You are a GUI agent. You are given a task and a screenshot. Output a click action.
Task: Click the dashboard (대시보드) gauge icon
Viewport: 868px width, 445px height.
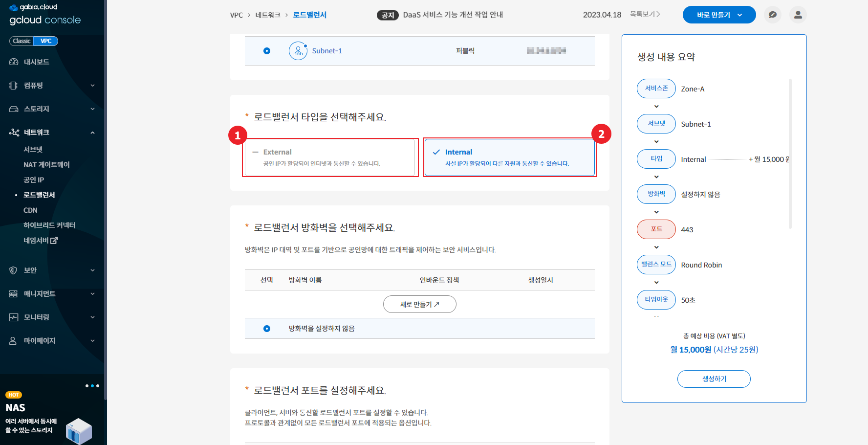(x=14, y=62)
